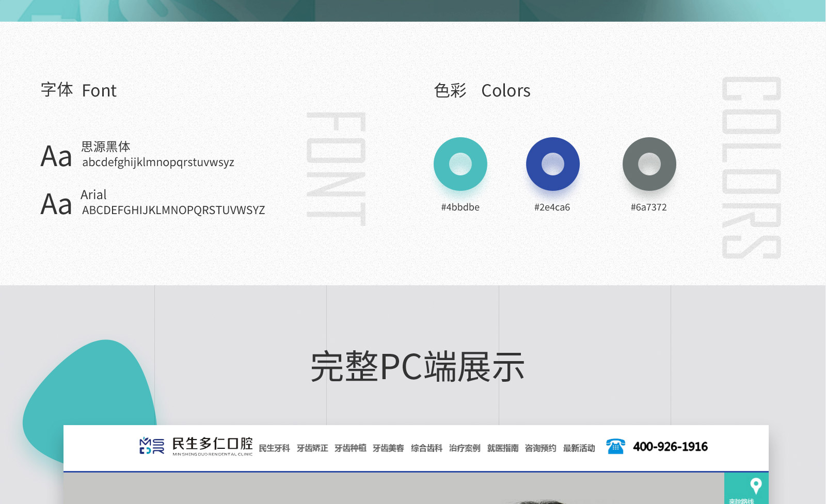Open the 牙齿矫正 menu item
The image size is (826, 504).
[312, 448]
